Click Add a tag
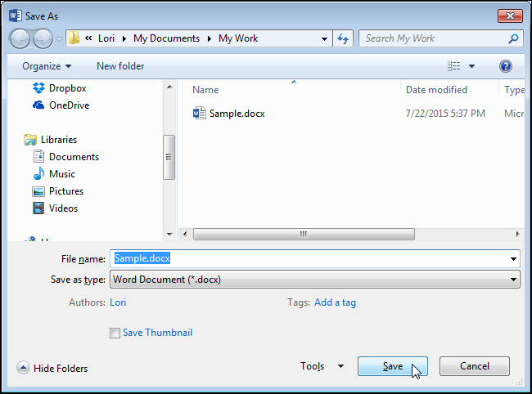The image size is (532, 394). click(x=335, y=302)
